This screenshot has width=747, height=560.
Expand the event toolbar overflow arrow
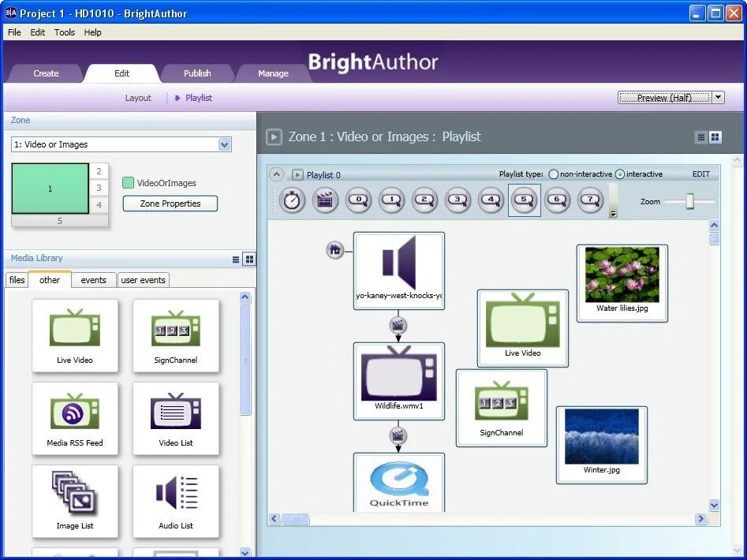pos(614,214)
